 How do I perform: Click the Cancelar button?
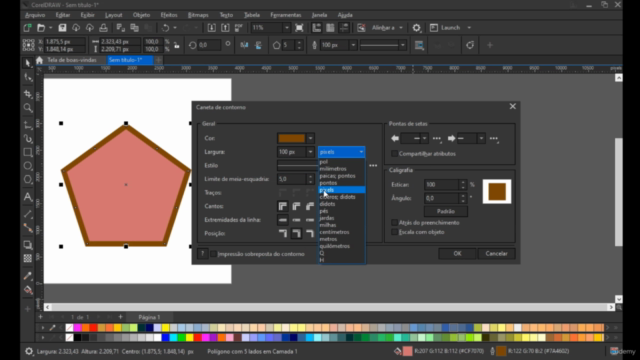click(496, 253)
